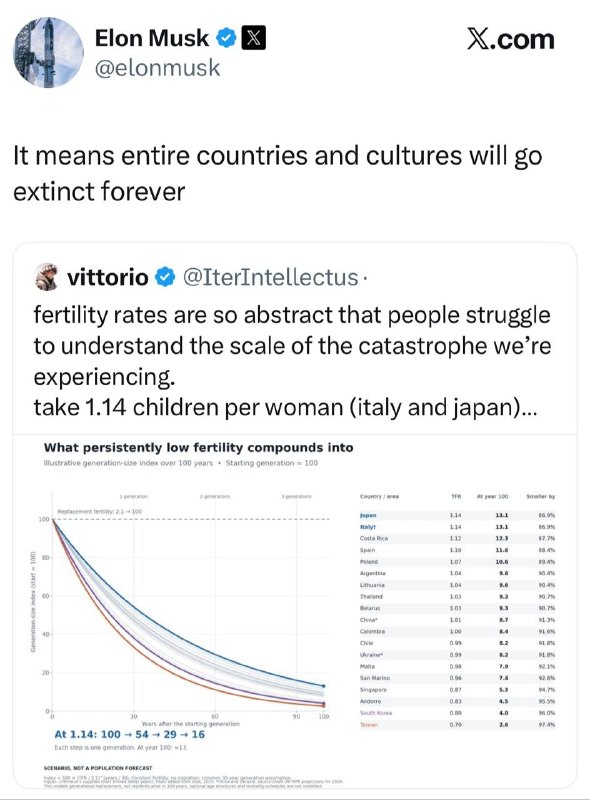The width and height of the screenshot is (590, 800).
Task: Click the TFR column header
Action: (456, 496)
